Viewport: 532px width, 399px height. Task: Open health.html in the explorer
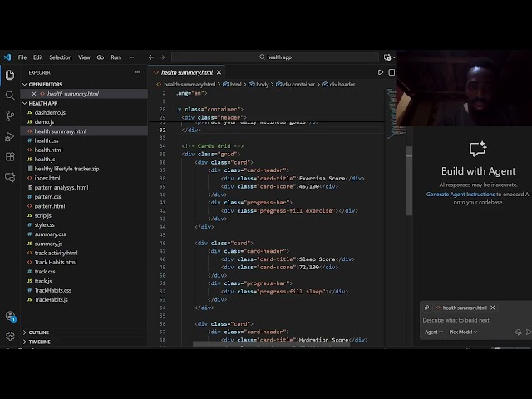[x=48, y=150]
